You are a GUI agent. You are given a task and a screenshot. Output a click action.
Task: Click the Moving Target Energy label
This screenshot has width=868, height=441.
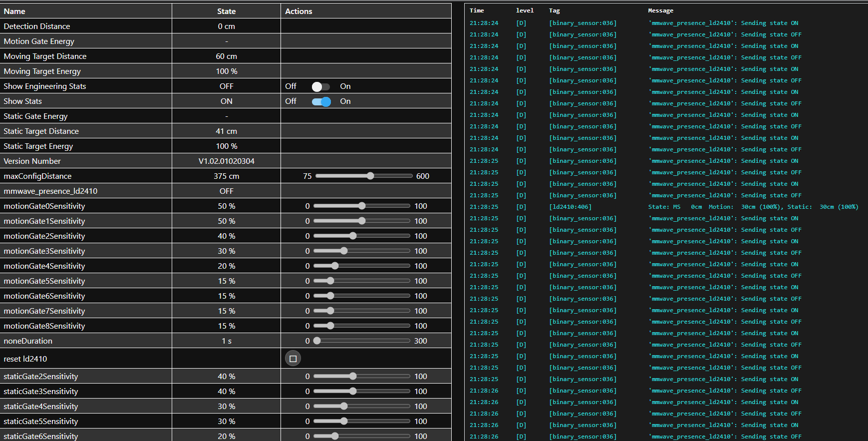(x=42, y=71)
